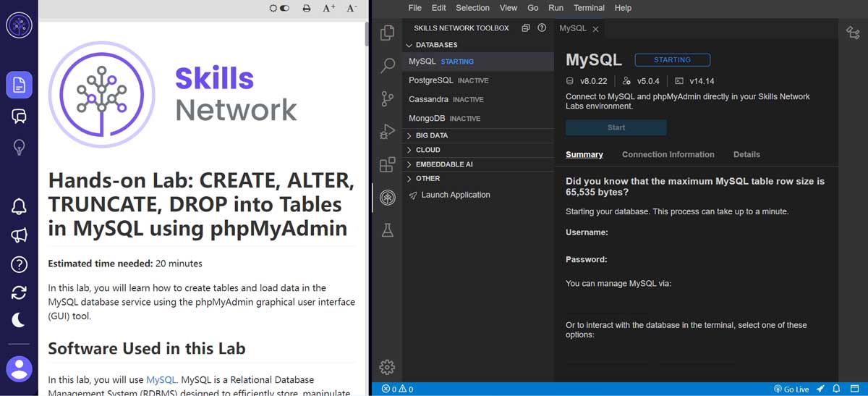Print the lab instructions

click(306, 8)
